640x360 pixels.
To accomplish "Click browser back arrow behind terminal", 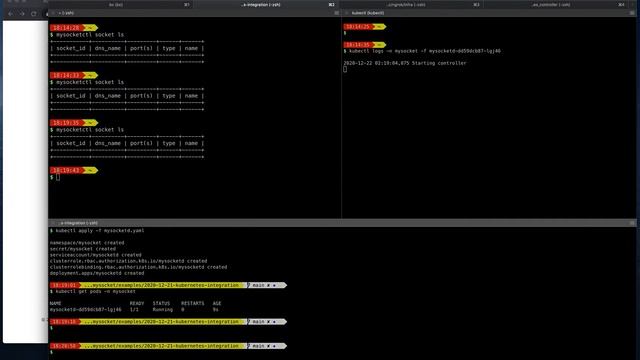I will coord(11,13).
